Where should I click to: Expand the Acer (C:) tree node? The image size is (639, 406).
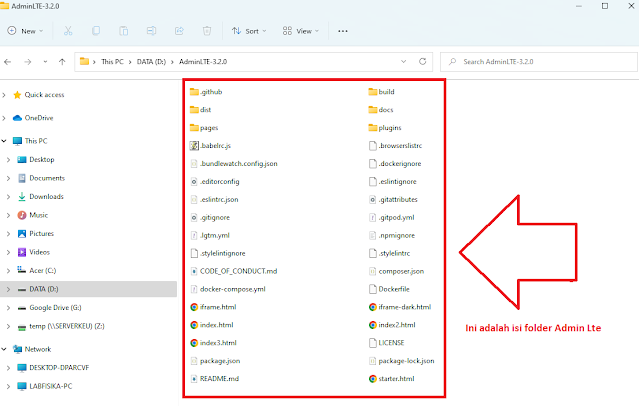click(x=9, y=271)
